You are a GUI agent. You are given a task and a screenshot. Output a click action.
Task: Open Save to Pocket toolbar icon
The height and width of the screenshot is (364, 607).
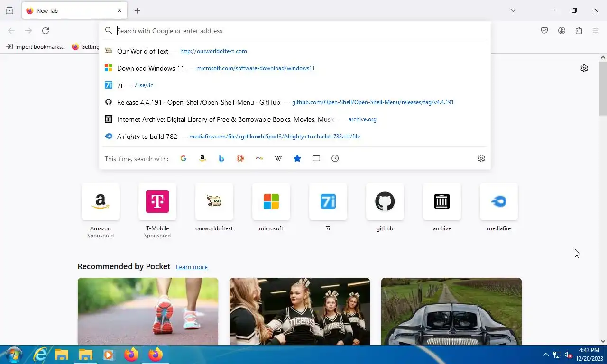(x=544, y=31)
